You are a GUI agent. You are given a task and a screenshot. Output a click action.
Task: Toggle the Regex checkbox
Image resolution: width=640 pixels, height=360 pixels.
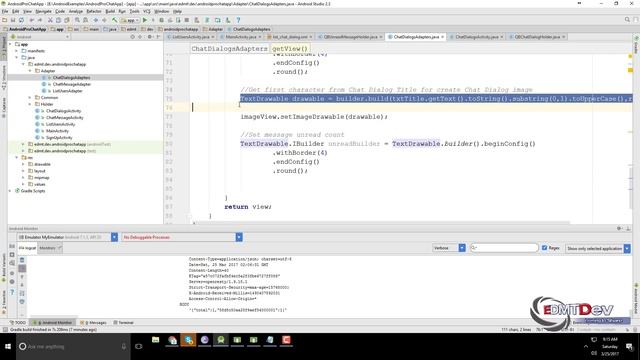click(544, 248)
